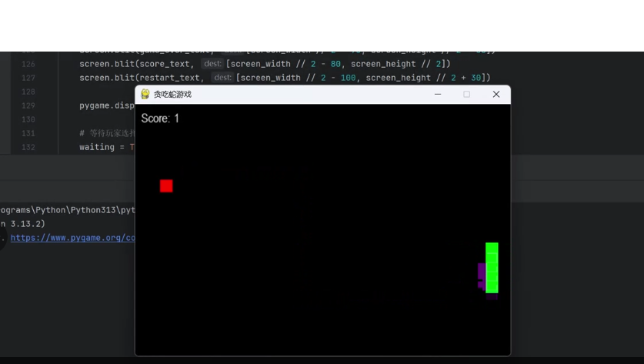Click the pygame snake icon in game title bar

pyautogui.click(x=145, y=94)
